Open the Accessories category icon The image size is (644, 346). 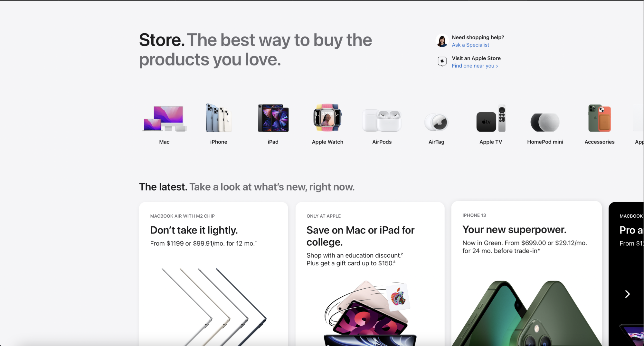[600, 118]
